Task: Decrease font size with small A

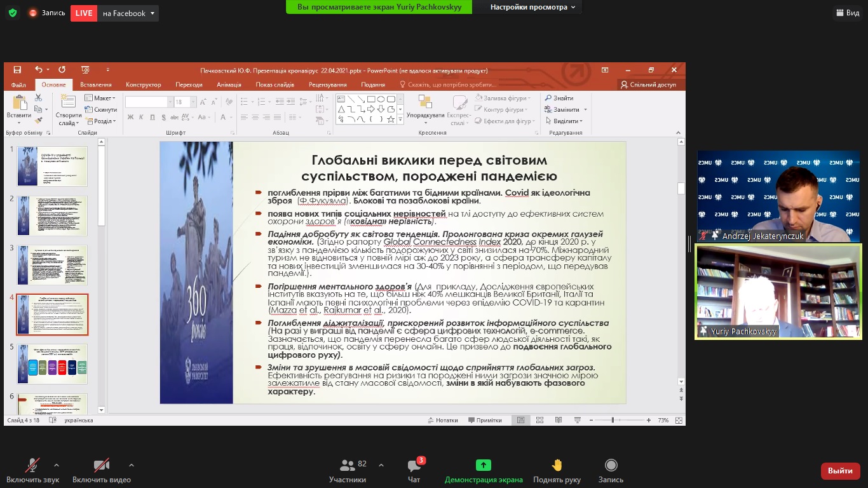Action: click(x=214, y=102)
